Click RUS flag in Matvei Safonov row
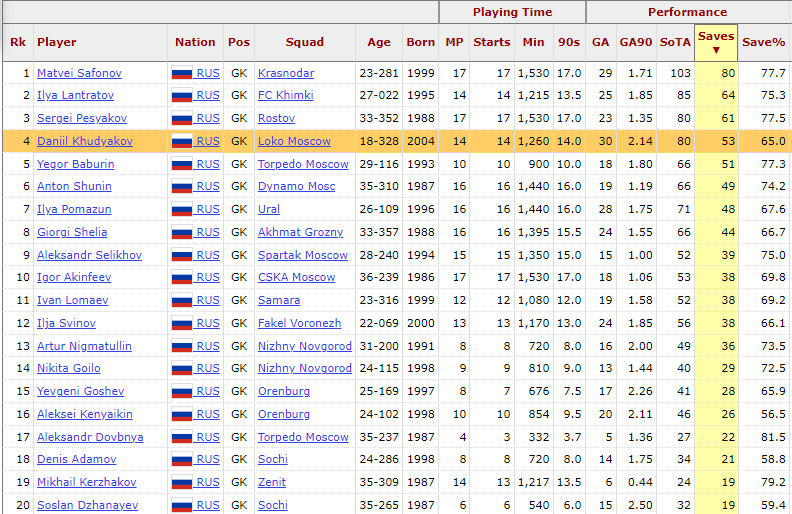The image size is (792, 514). [182, 74]
